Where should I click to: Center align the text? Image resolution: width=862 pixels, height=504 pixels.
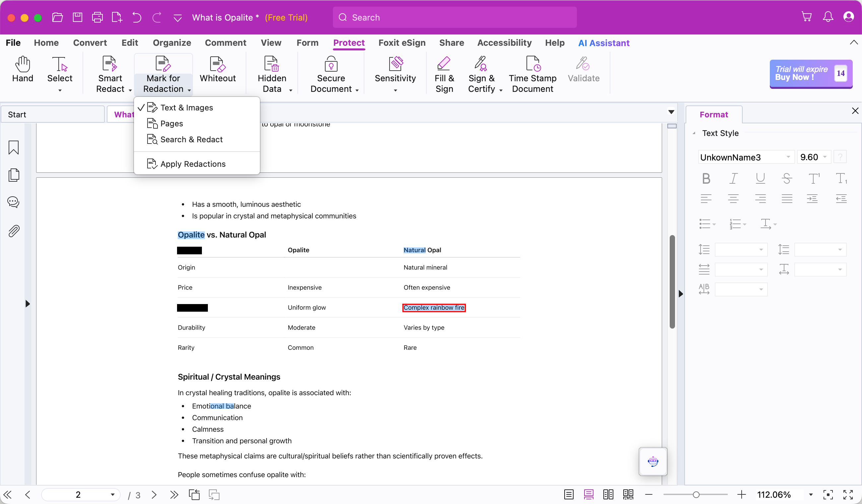733,199
